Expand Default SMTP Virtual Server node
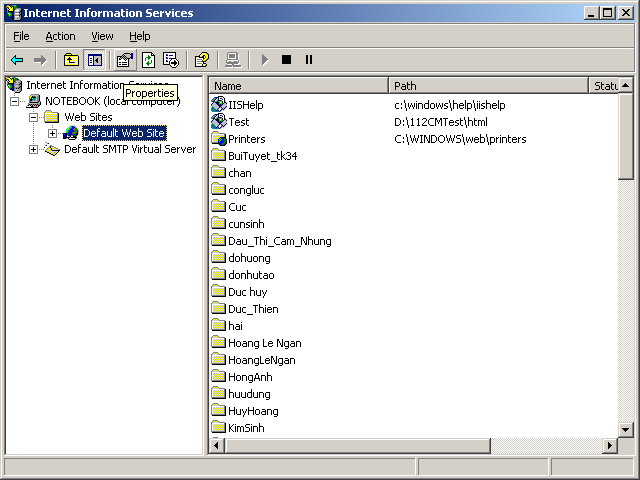 coord(33,149)
